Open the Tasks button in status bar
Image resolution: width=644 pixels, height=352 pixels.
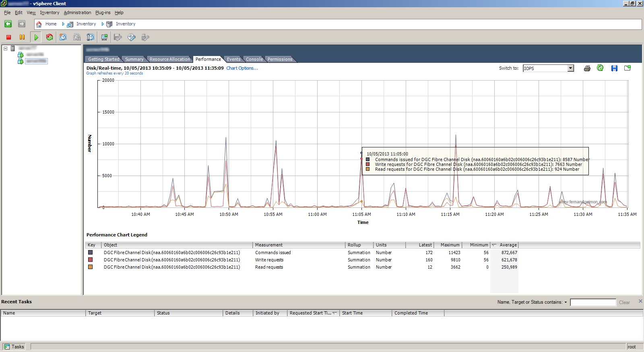[x=14, y=347]
